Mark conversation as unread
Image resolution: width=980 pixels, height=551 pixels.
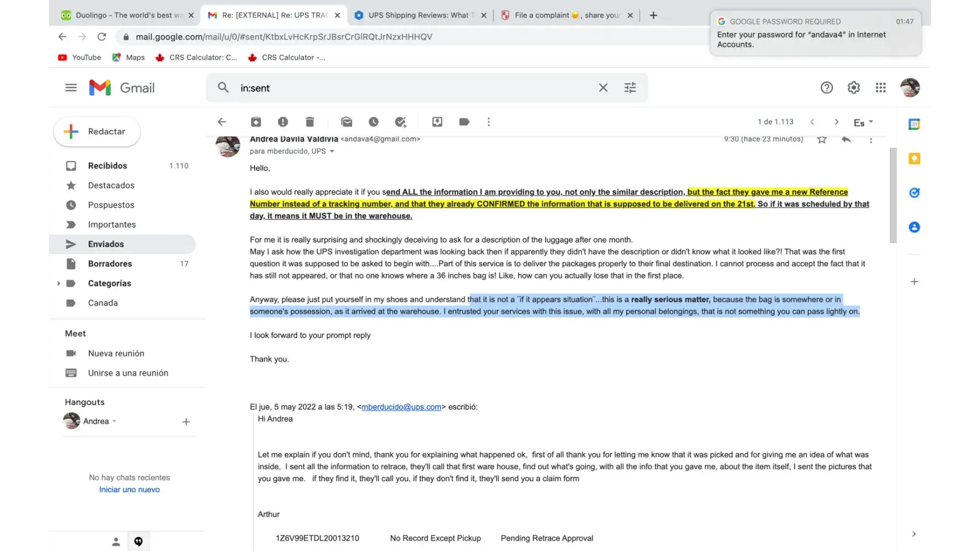click(347, 122)
